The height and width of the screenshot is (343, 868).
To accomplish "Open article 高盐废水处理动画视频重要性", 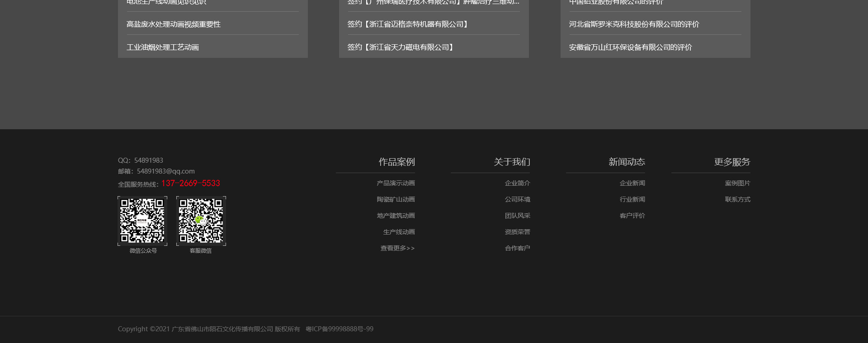I will 174,24.
